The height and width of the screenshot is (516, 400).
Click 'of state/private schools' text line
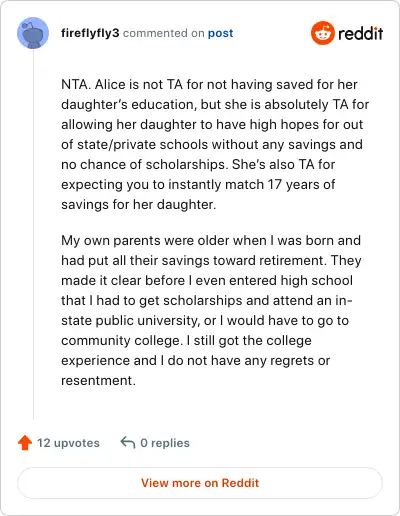212,145
